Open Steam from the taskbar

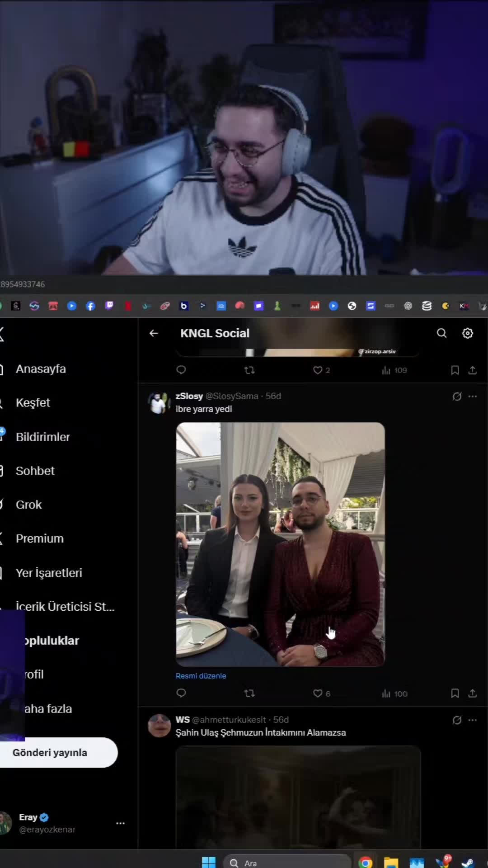pos(468,862)
